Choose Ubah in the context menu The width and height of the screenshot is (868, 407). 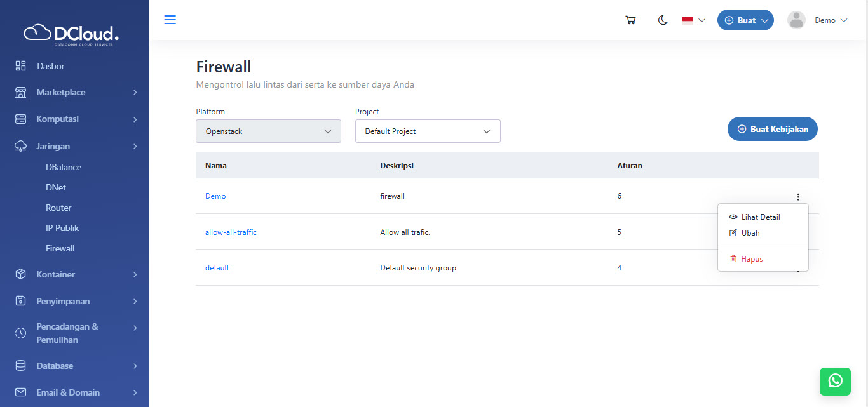point(750,233)
